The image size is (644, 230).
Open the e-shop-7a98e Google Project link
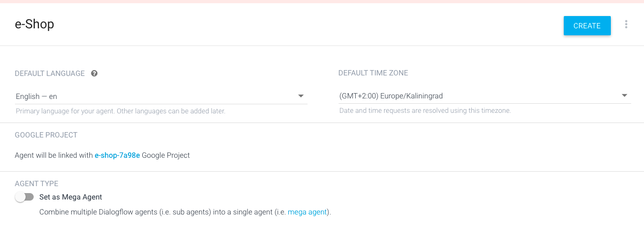pyautogui.click(x=117, y=156)
